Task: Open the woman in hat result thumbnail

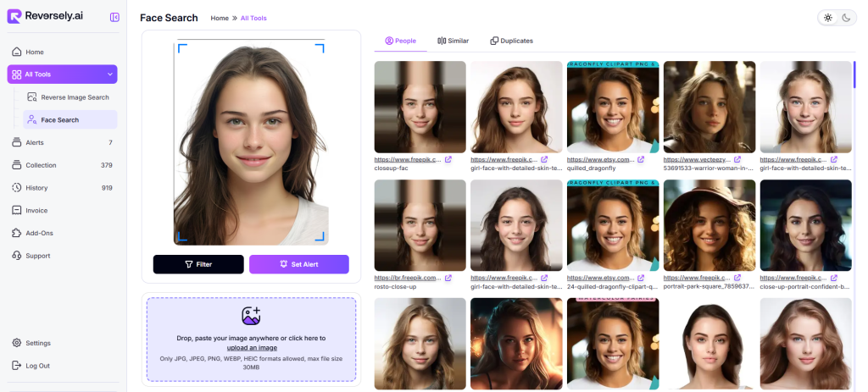Action: point(709,224)
